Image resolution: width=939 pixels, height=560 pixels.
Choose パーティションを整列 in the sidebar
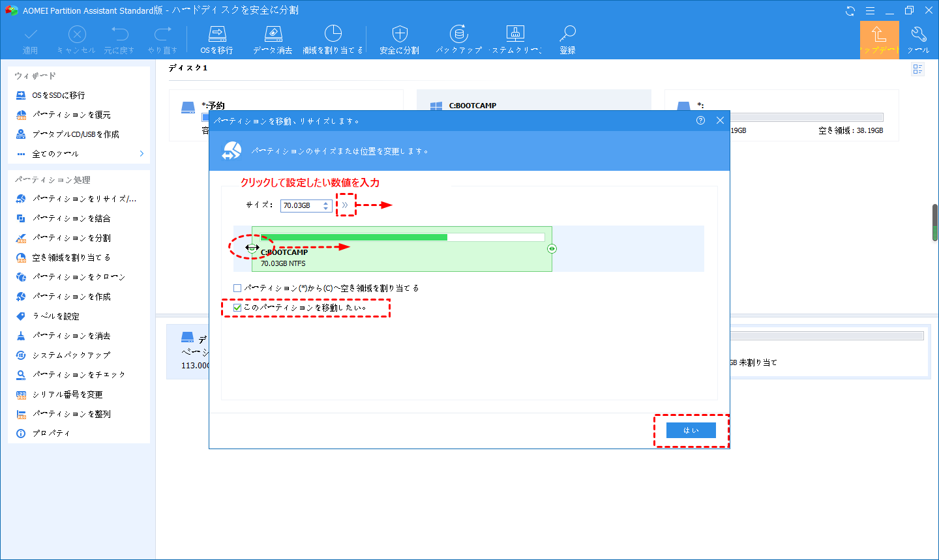tap(63, 414)
